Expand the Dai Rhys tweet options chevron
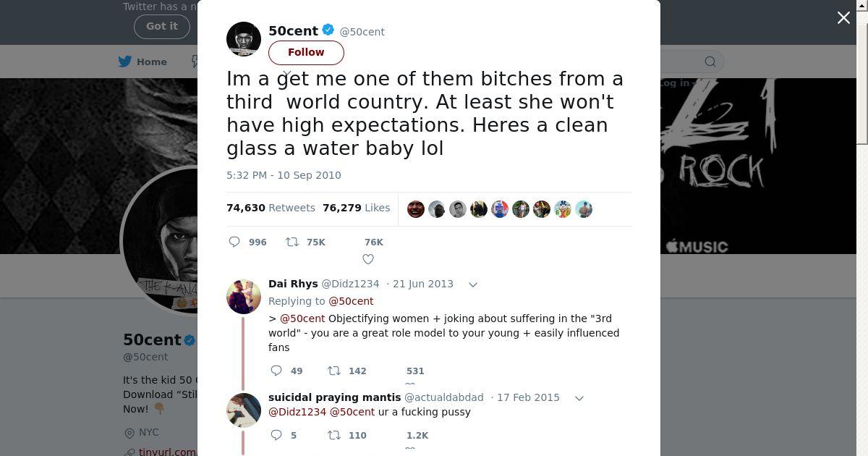Screen dimensions: 868x456 [x=473, y=284]
